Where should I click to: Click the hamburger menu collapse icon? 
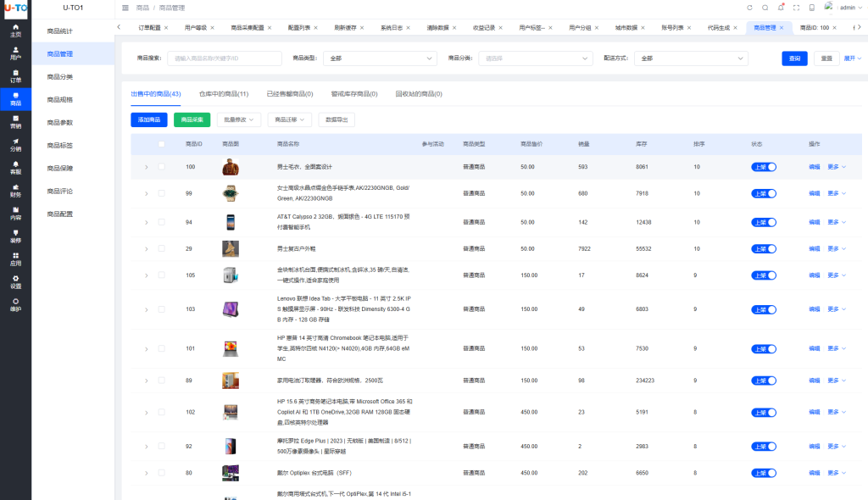pos(125,8)
